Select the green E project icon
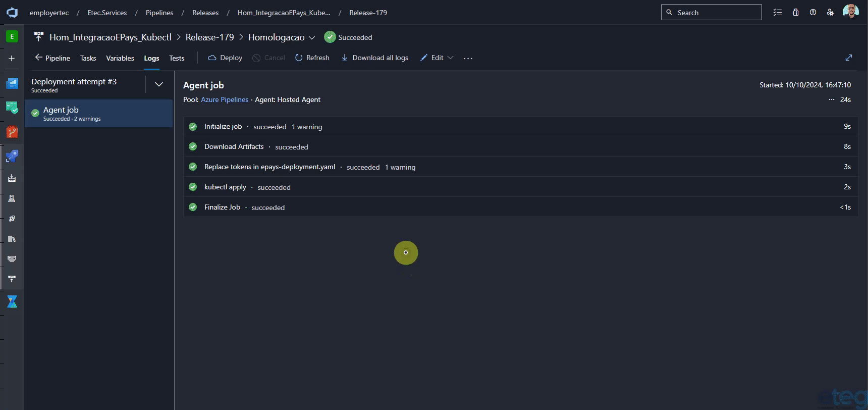The image size is (868, 410). point(12,36)
